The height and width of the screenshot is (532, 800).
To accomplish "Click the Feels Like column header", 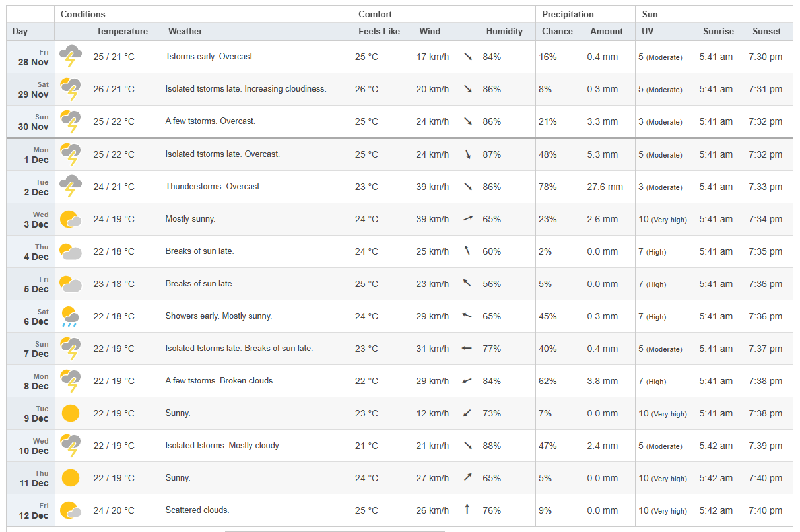I will (379, 31).
